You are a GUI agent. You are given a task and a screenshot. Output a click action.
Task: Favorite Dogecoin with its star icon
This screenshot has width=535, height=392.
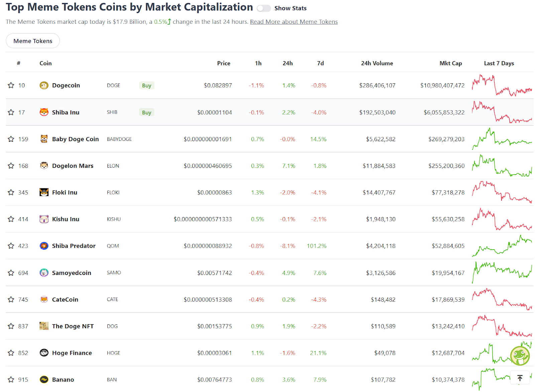[x=11, y=85]
